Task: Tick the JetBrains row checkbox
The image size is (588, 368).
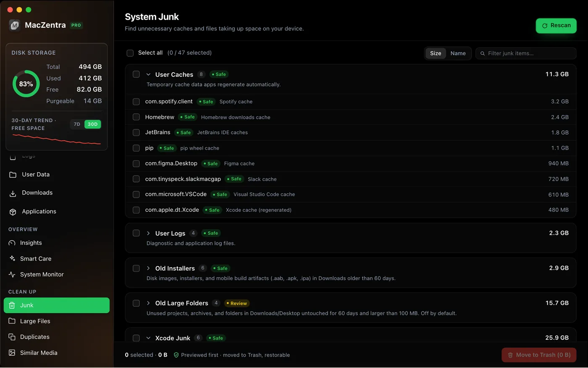Action: click(136, 133)
